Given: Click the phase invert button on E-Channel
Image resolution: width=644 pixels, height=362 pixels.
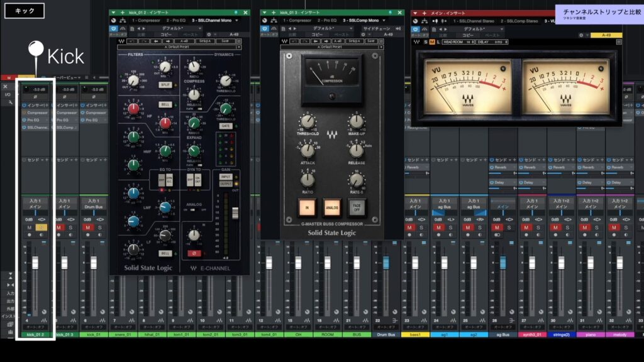Looking at the screenshot, I should click(x=194, y=253).
